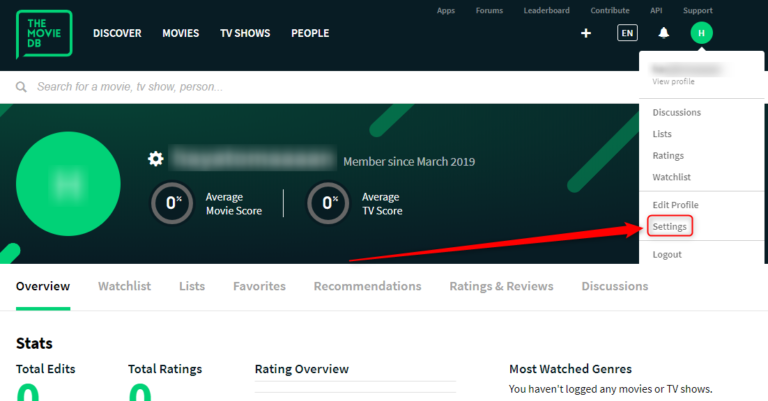Click the plus add-new icon

(586, 33)
